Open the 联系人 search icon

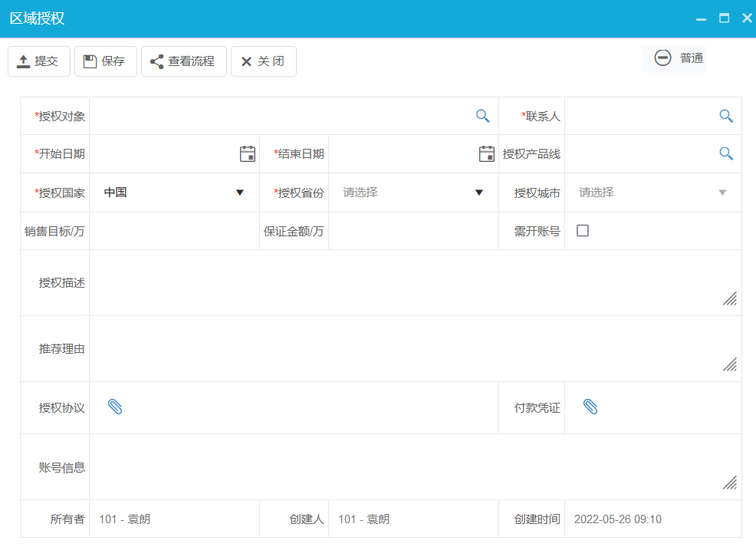pos(725,115)
